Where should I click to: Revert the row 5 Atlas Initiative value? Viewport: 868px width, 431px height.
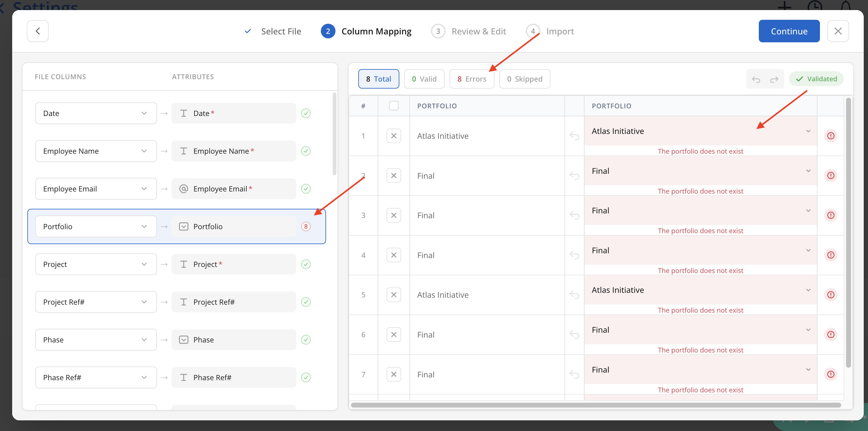click(x=574, y=295)
